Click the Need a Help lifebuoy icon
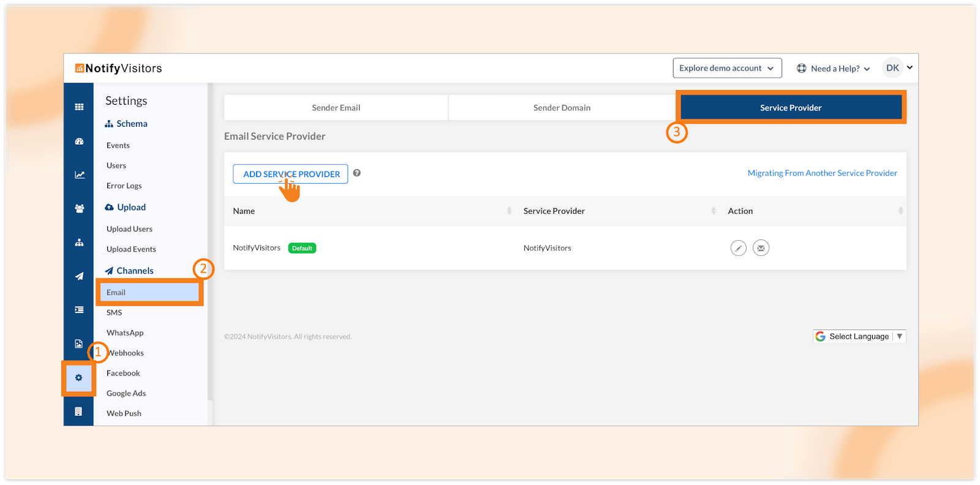The image size is (980, 485). click(801, 69)
